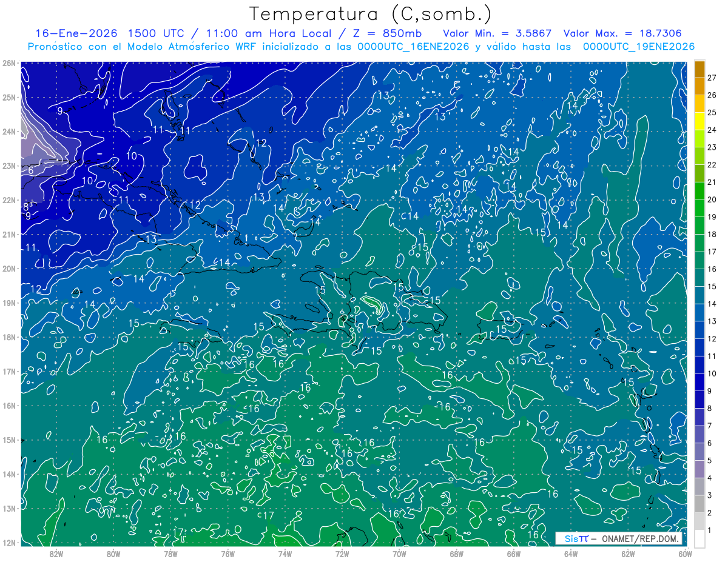Click longitude axis label "70W"
This screenshot has height=562, width=728.
(399, 554)
